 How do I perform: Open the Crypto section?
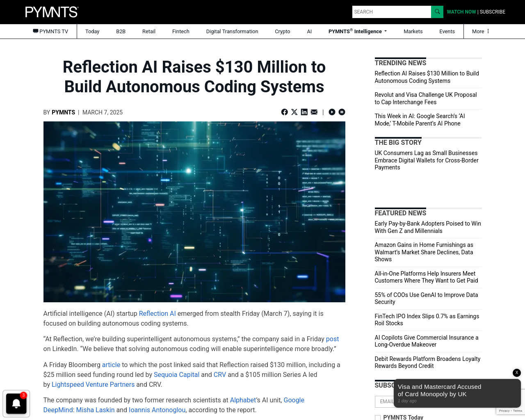click(283, 32)
